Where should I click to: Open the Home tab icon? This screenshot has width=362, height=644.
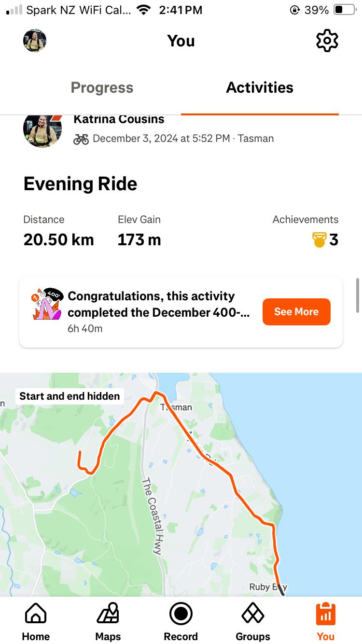coord(36,614)
